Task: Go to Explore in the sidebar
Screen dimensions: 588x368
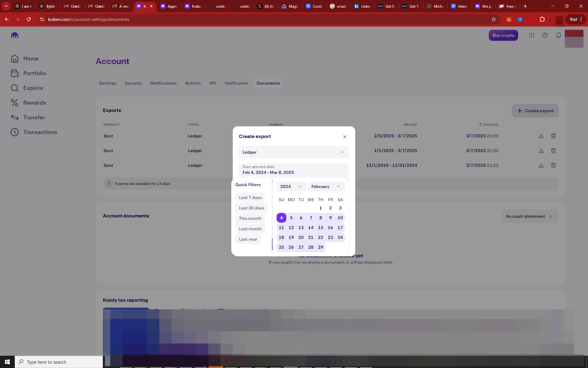Action: pyautogui.click(x=27, y=88)
